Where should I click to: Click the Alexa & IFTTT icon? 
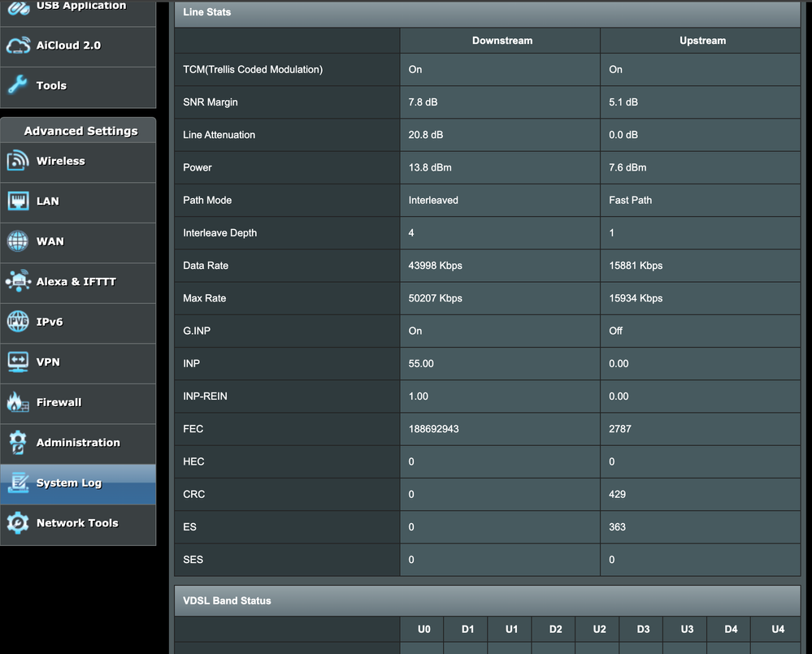pyautogui.click(x=18, y=281)
